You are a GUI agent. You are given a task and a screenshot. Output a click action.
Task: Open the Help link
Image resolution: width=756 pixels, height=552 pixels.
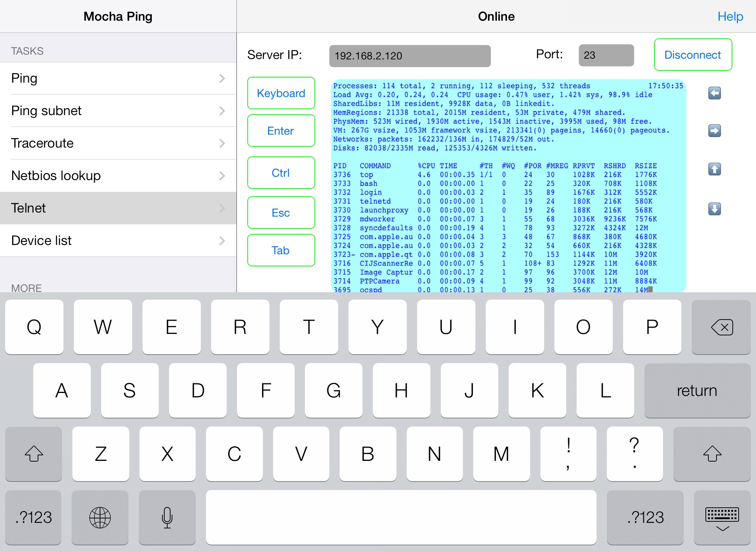click(730, 16)
